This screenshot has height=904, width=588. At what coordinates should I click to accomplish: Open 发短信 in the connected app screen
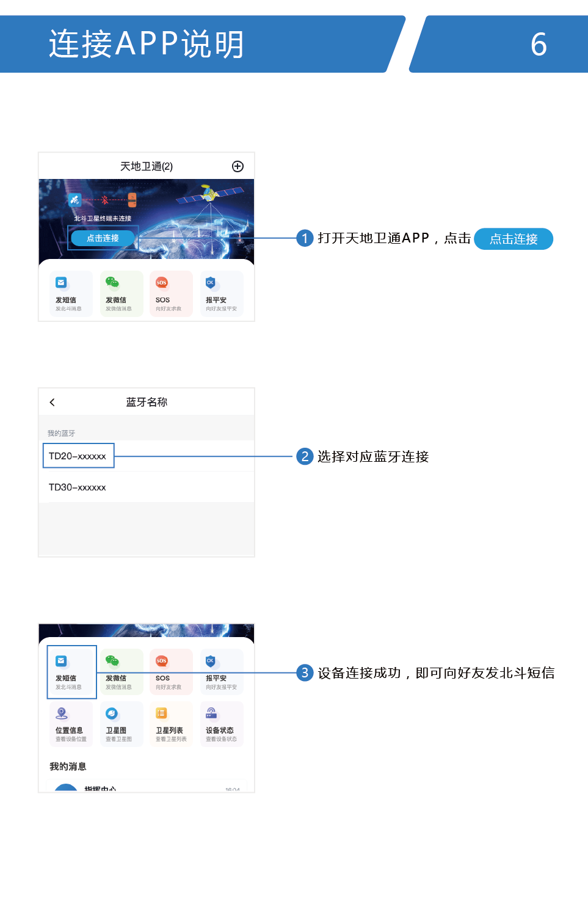point(71,672)
